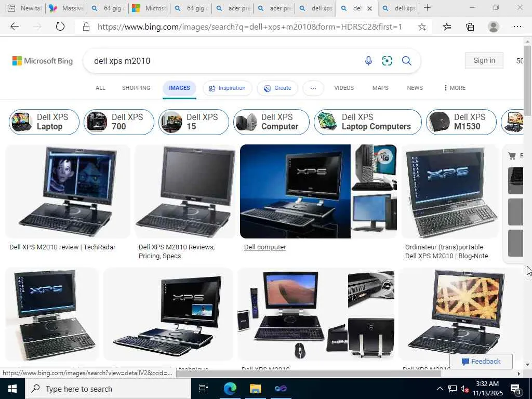Open Microsoft Edge from taskbar
The image size is (532, 399).
click(230, 389)
